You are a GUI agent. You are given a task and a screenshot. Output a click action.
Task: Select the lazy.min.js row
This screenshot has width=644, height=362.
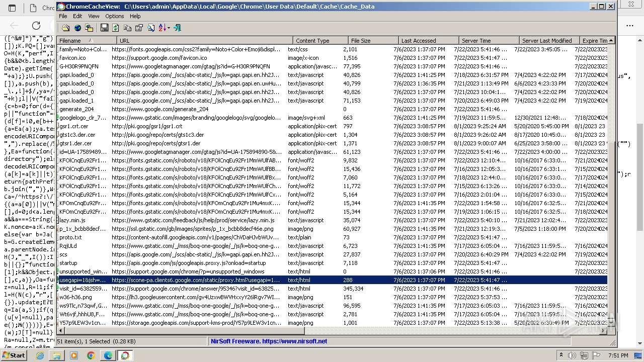point(332,220)
